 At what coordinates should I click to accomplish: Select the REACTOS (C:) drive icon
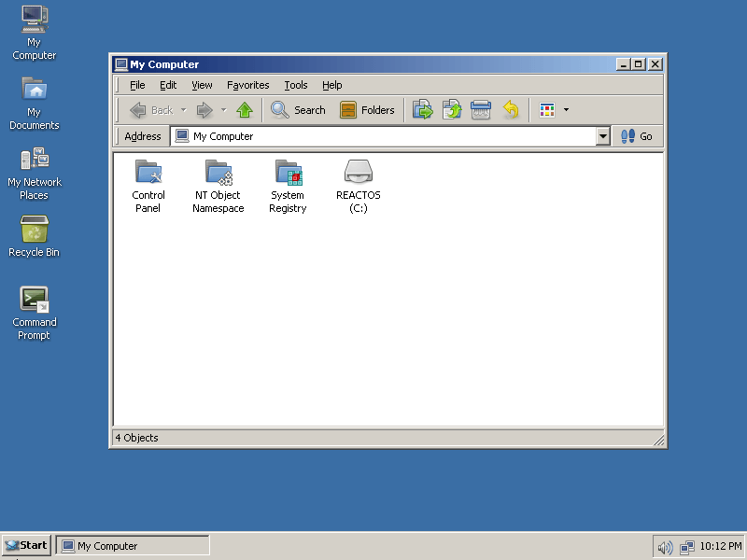click(359, 172)
